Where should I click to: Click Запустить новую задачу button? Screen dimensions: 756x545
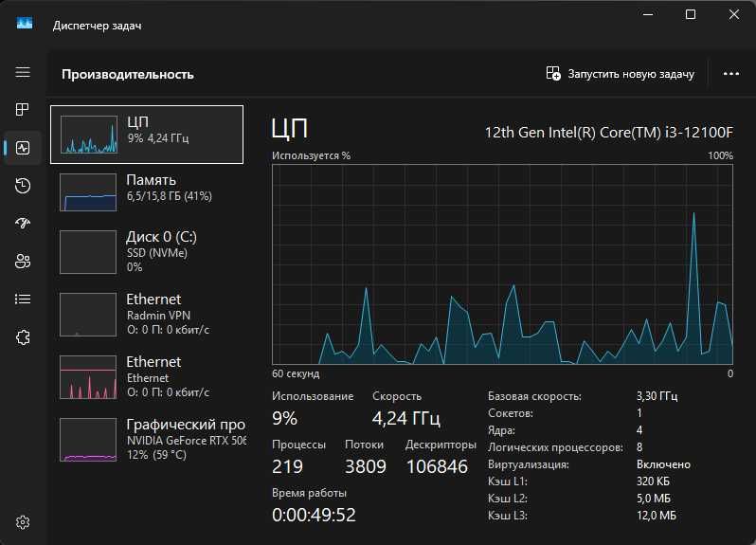tap(621, 74)
